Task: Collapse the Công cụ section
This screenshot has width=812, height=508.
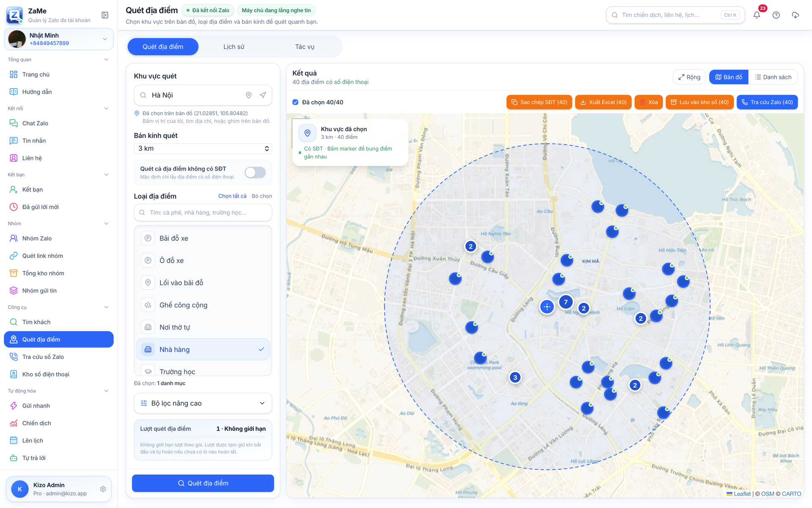Action: pos(106,307)
